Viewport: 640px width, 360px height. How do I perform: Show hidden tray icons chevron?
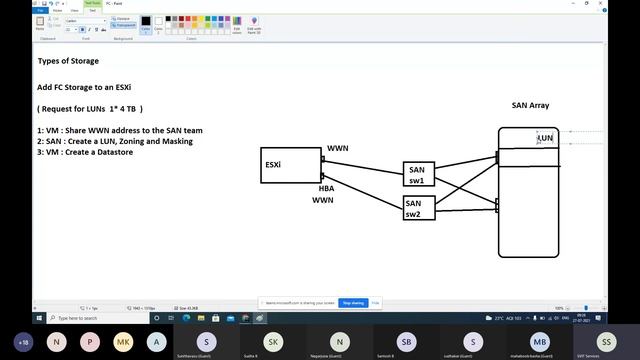pyautogui.click(x=527, y=318)
